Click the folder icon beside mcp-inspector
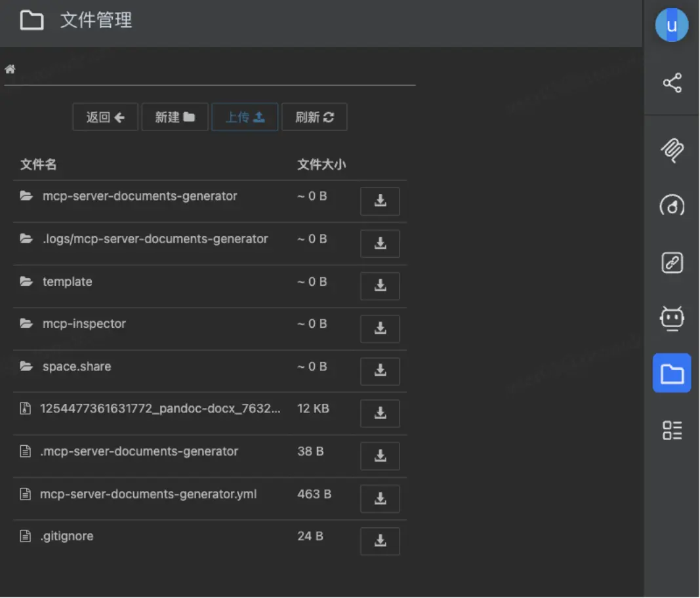The image size is (700, 598). tap(26, 323)
